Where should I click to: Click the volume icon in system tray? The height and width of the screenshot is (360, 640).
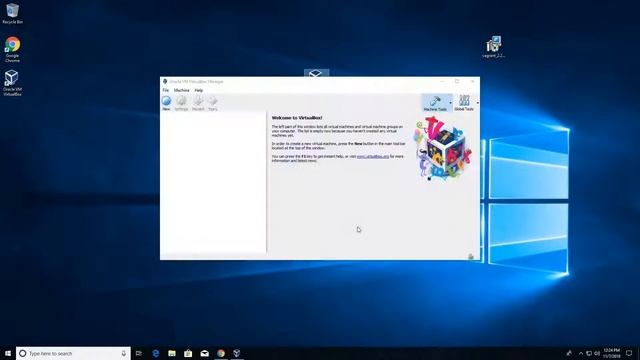(597, 353)
